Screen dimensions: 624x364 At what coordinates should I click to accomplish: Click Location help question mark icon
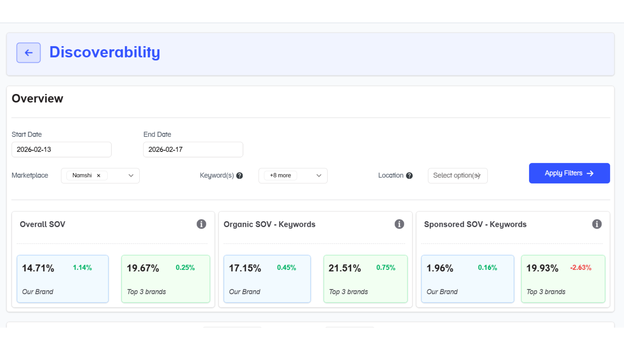click(409, 176)
